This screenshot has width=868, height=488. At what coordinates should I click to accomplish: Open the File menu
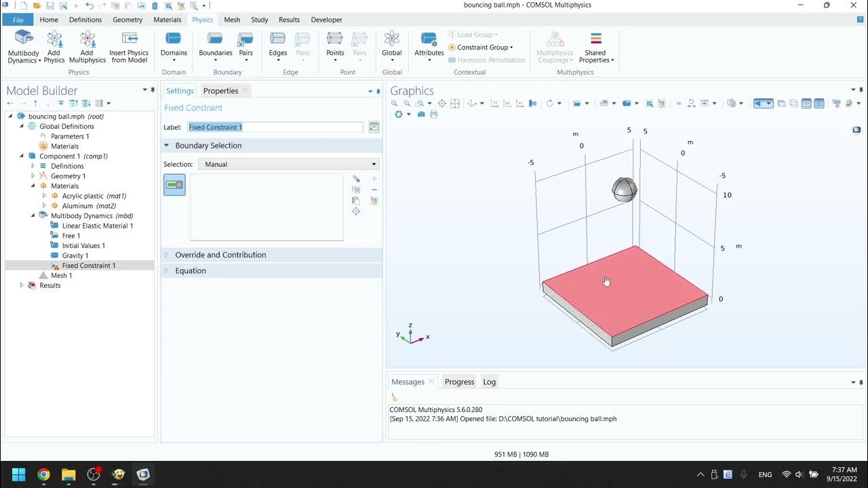(18, 20)
